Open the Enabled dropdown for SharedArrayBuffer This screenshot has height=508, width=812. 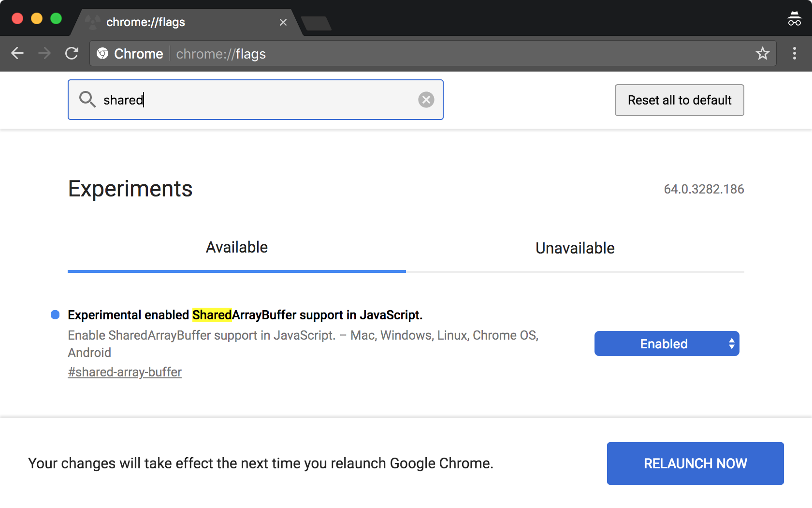667,344
